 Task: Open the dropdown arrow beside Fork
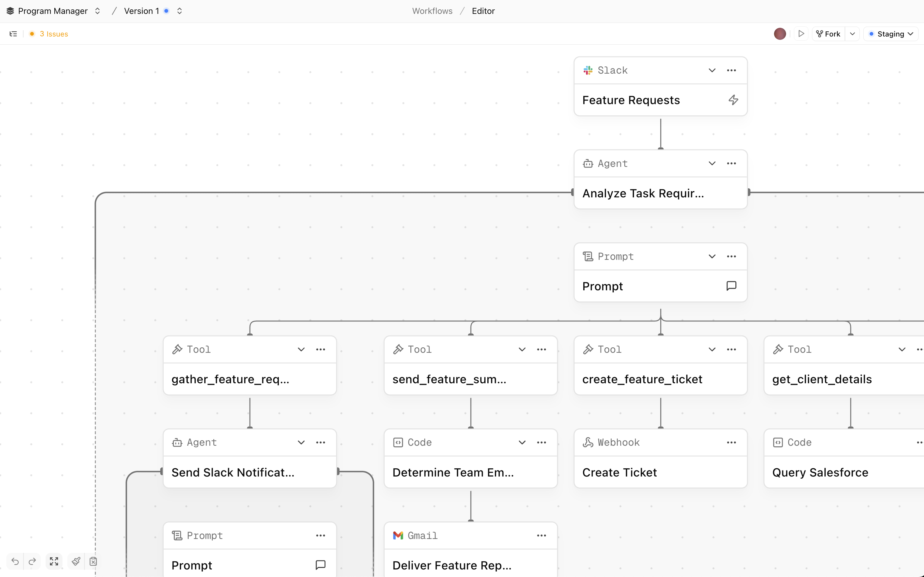pyautogui.click(x=852, y=34)
